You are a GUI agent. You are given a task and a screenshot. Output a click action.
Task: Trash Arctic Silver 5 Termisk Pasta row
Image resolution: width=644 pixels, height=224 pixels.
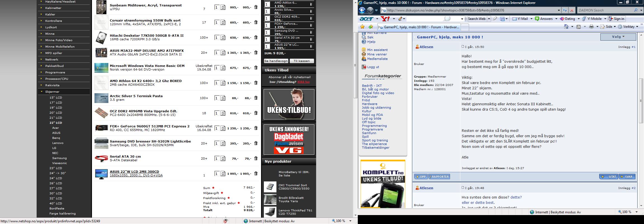tap(256, 98)
